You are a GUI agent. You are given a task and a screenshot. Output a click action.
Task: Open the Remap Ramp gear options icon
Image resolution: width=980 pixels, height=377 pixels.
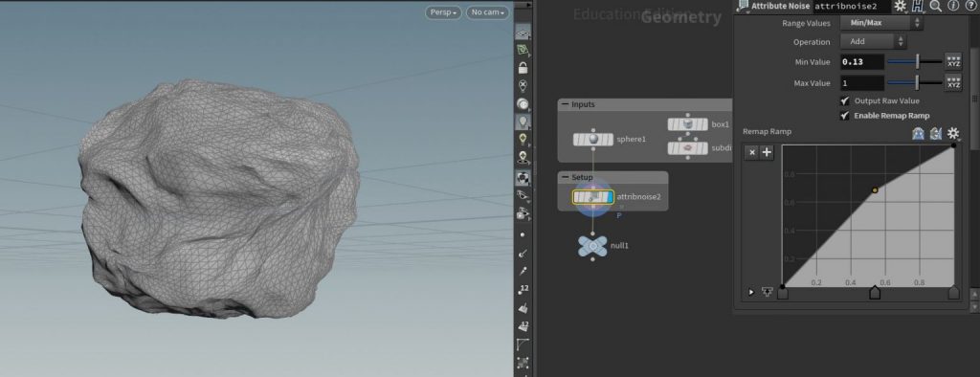click(953, 133)
